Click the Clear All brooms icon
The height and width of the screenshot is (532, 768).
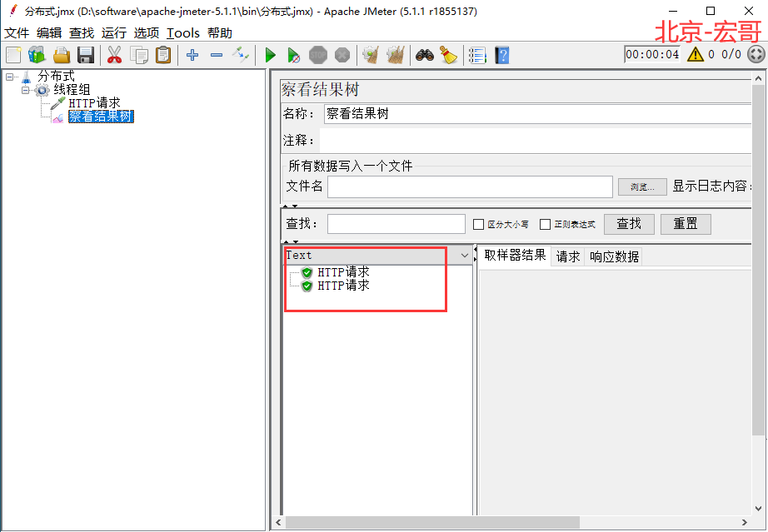[x=396, y=55]
